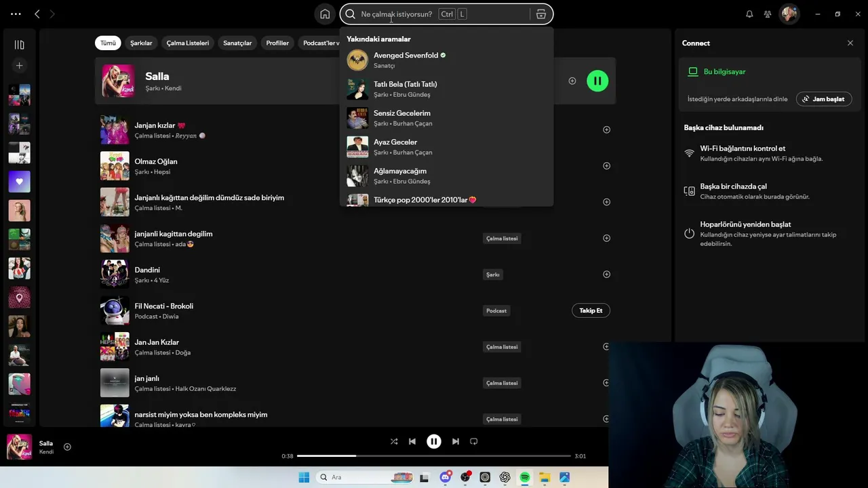868x488 pixels.
Task: Choose 'Türkçe pop 2000'ler 2010'lar' recent search
Action: click(446, 199)
